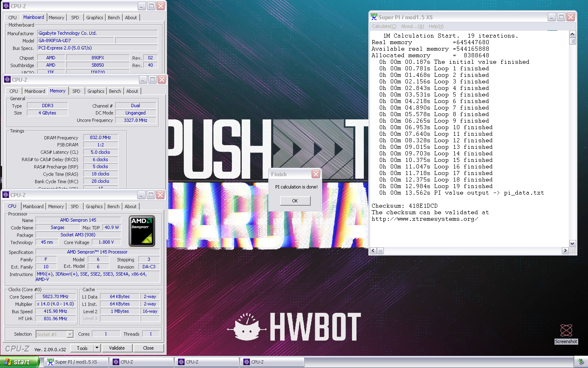Select third CPU-Z taskbar button
Viewport: 588px width, 368px height.
coord(272,362)
